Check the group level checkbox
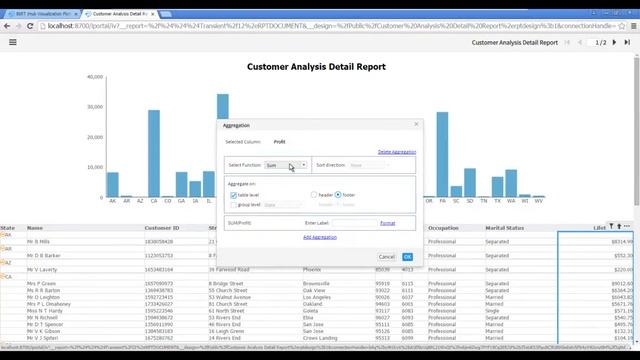This screenshot has width=640, height=360. (233, 204)
